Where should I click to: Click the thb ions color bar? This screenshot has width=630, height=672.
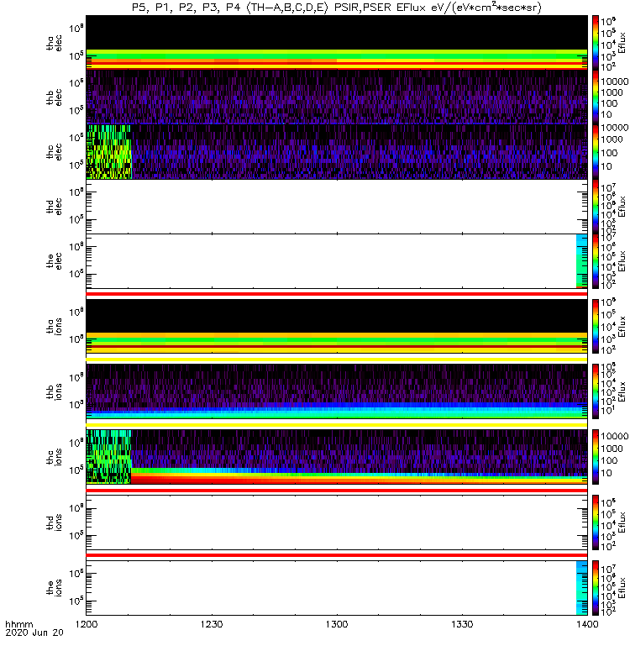coord(596,391)
